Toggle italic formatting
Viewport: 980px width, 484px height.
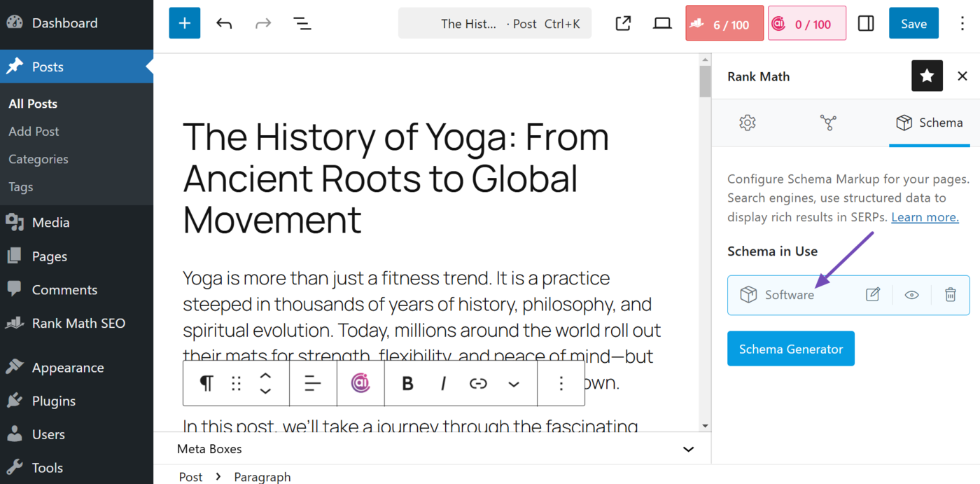[x=443, y=383]
